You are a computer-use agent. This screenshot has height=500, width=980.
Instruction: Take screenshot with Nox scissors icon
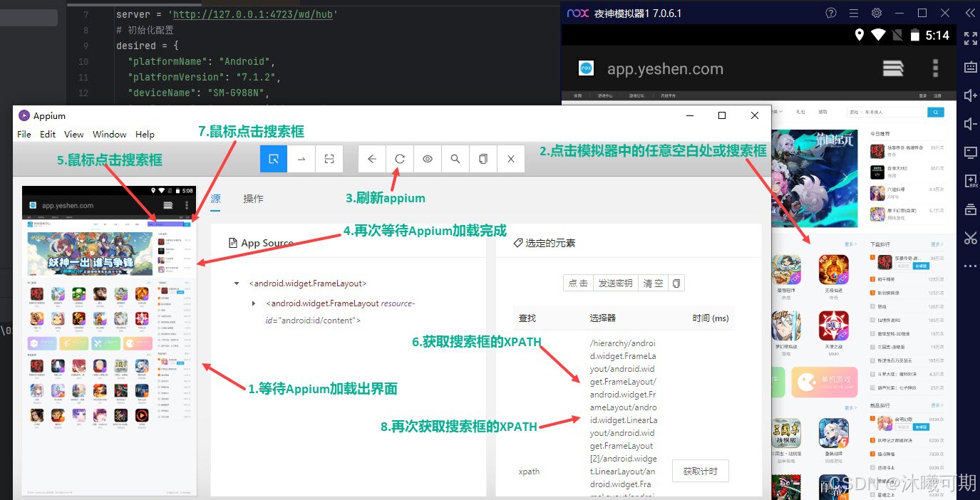(x=970, y=238)
